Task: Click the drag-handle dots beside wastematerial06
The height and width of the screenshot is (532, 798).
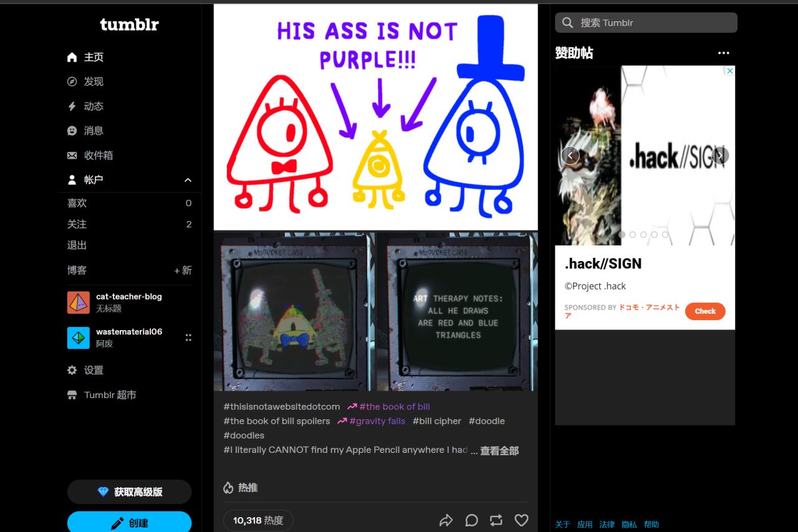Action: click(188, 338)
